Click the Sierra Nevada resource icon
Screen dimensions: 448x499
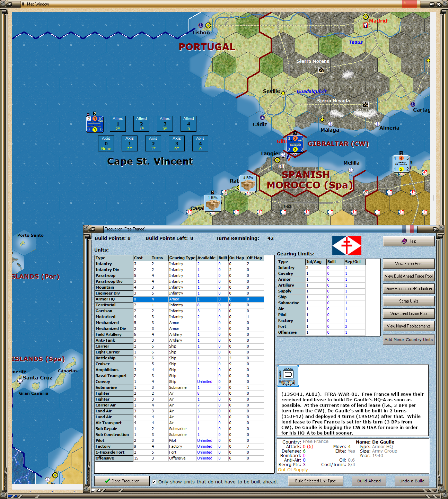(366, 104)
